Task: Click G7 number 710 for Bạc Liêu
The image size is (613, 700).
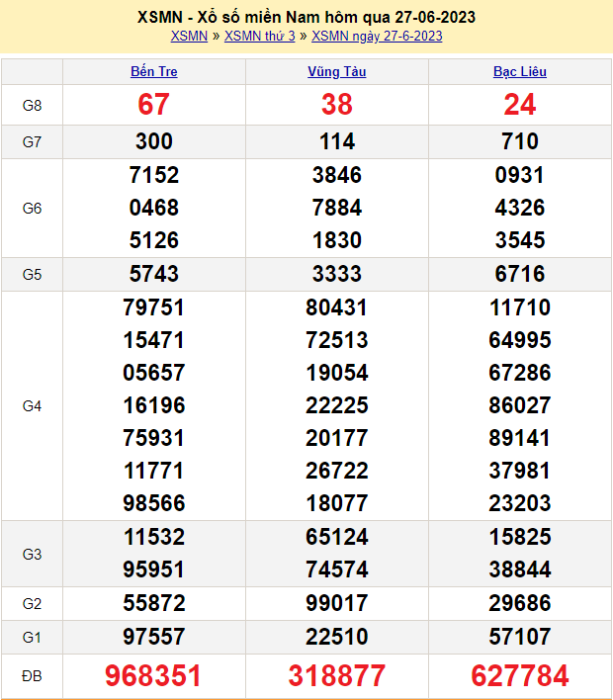Action: [x=520, y=141]
